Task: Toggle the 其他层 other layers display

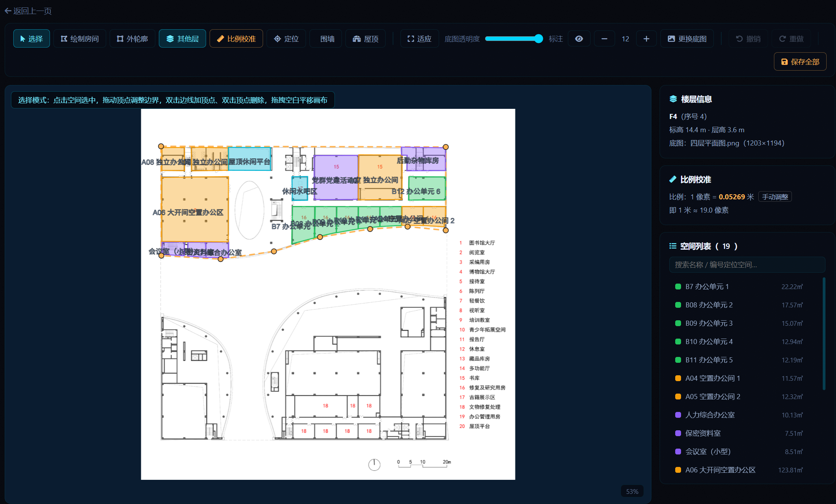Action: click(182, 39)
